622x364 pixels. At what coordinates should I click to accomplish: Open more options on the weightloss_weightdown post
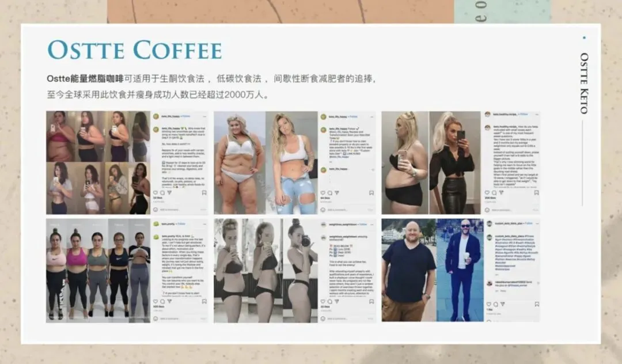371,225
